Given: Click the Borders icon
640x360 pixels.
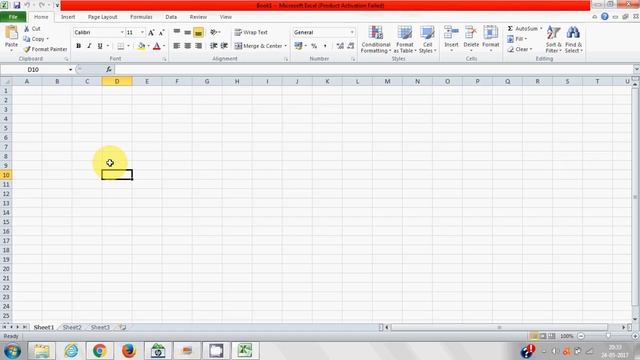Looking at the screenshot, I should tap(120, 46).
